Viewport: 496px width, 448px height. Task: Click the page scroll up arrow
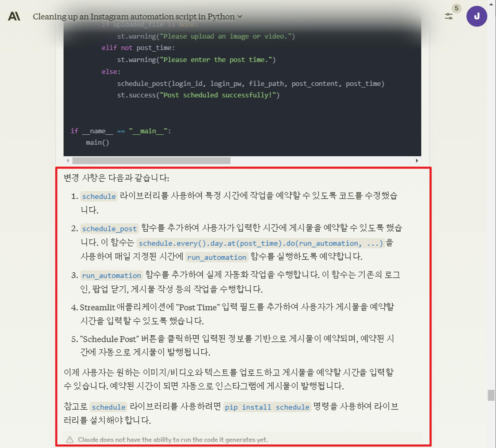(x=491, y=4)
